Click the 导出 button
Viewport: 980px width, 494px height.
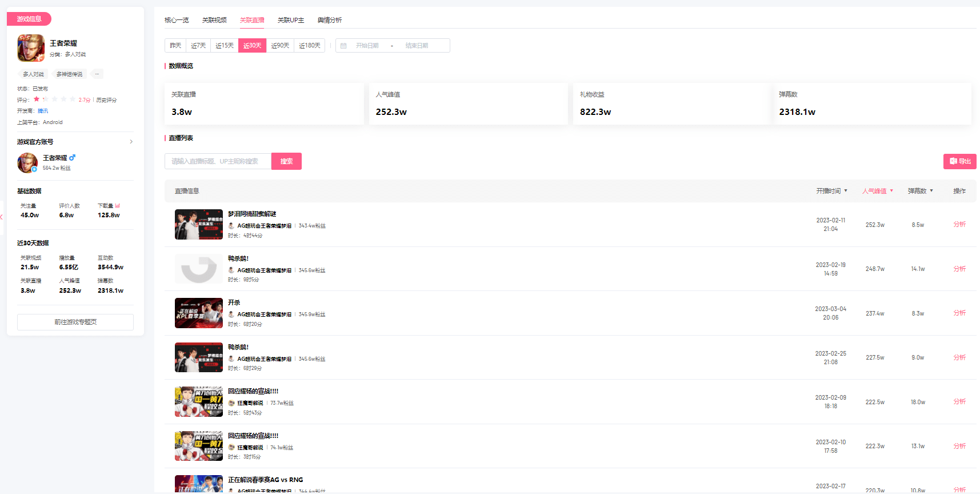coord(960,161)
